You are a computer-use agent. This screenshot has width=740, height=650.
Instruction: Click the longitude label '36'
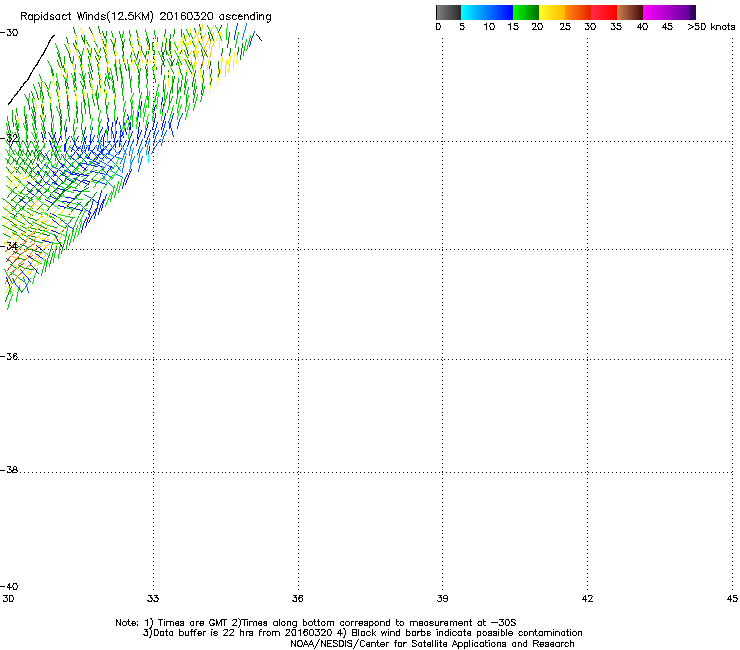click(x=297, y=599)
